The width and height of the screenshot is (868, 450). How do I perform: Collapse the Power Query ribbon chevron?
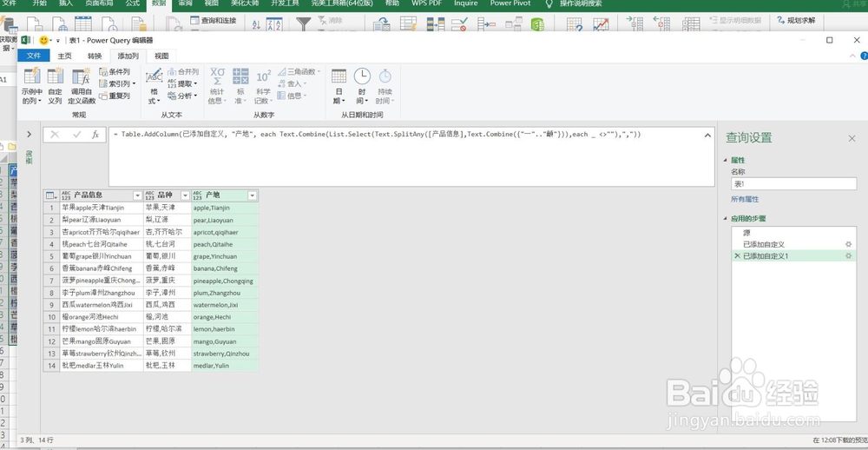(853, 56)
